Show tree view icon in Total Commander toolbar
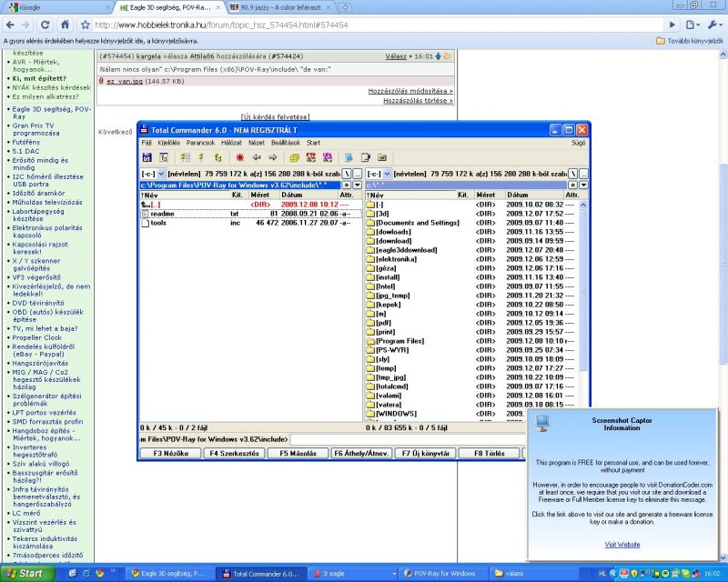The image size is (728, 582). (x=217, y=157)
